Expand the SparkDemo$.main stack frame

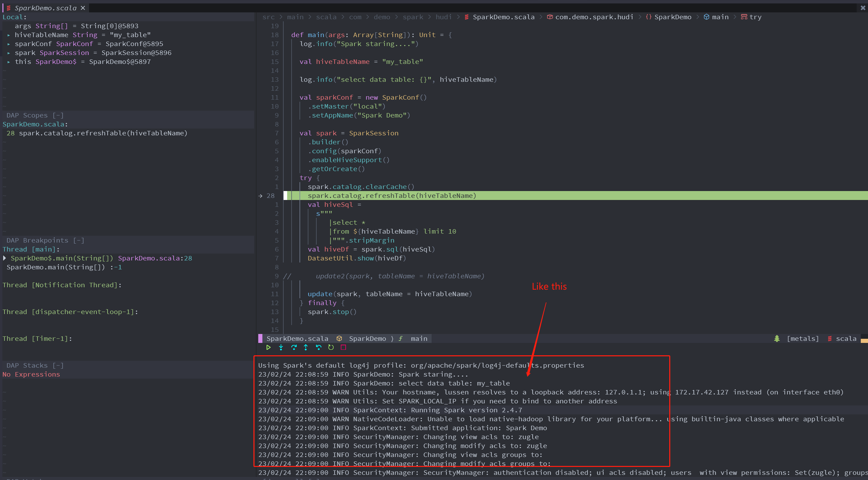click(x=4, y=258)
